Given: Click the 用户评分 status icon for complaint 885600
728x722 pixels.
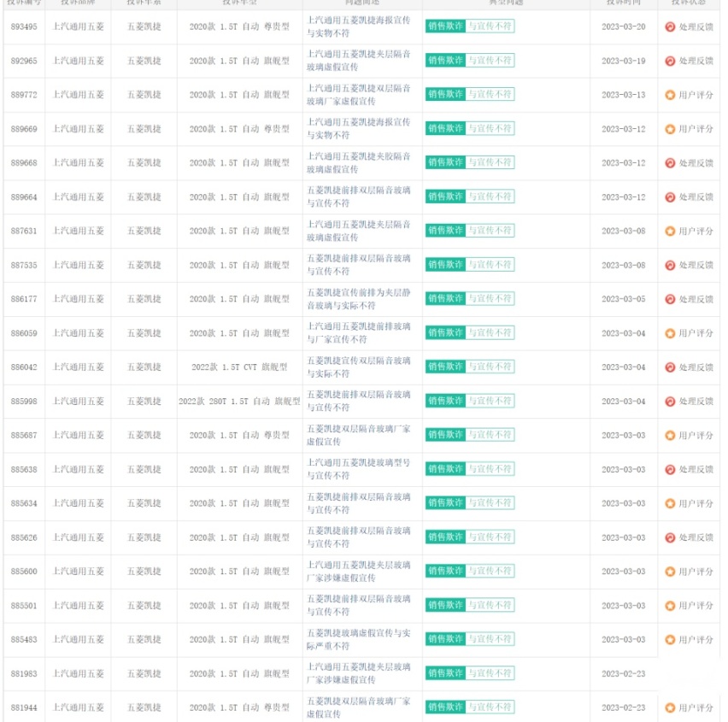Looking at the screenshot, I should pos(670,572).
